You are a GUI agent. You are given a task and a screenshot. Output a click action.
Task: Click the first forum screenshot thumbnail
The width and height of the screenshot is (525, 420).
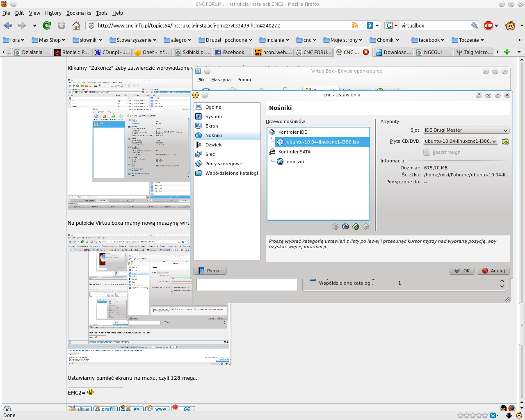tap(129, 144)
